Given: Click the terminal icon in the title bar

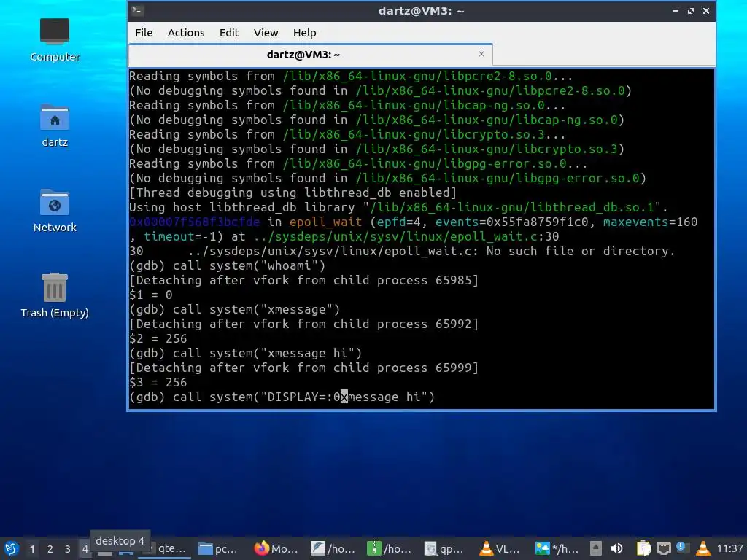Looking at the screenshot, I should (x=137, y=10).
